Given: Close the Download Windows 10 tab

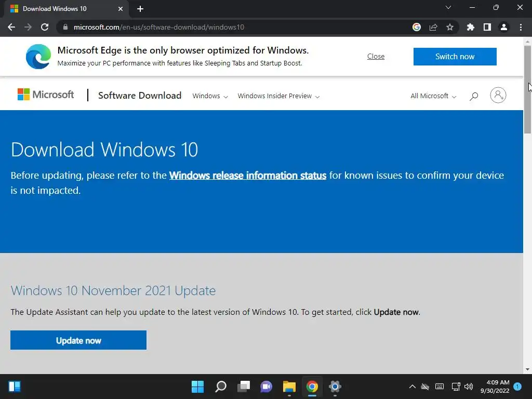Looking at the screenshot, I should coord(120,9).
